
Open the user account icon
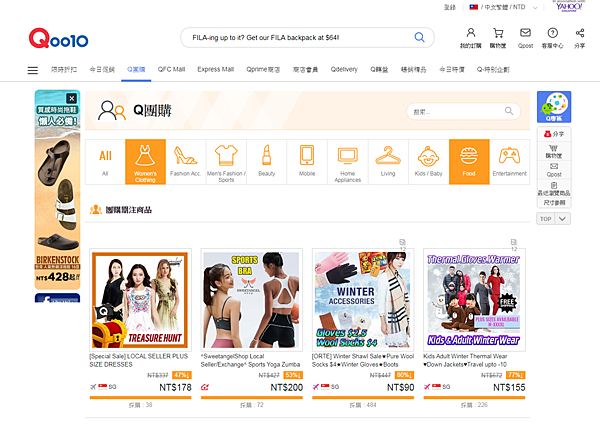pyautogui.click(x=471, y=33)
